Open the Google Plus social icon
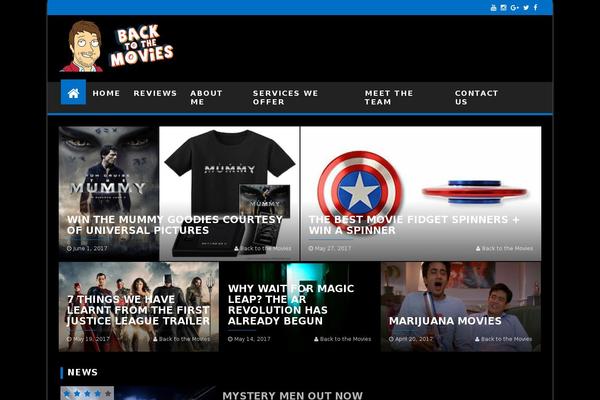 [514, 8]
